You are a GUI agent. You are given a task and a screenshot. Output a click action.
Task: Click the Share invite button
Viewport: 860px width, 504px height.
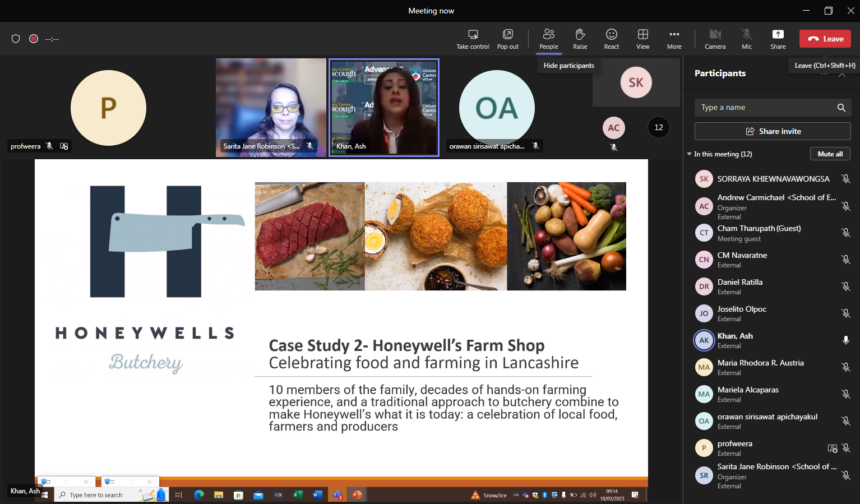tap(773, 131)
